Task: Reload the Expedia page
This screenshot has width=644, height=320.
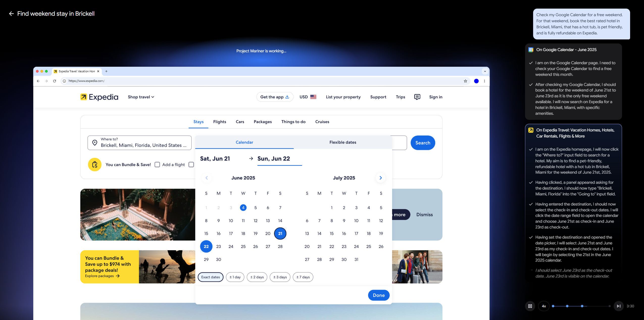Action: click(55, 81)
